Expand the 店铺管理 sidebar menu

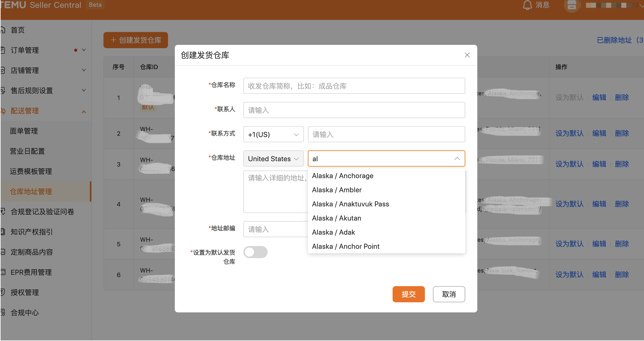[84, 70]
